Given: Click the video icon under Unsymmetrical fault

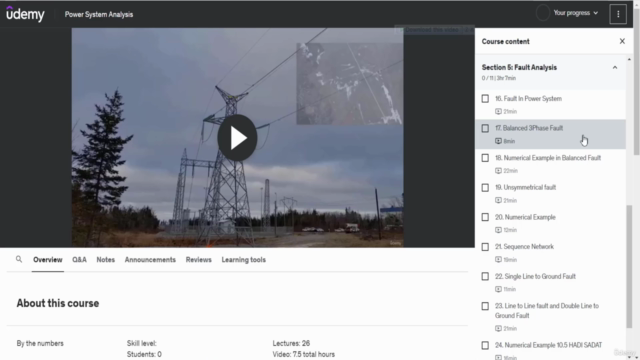Looking at the screenshot, I should (x=498, y=200).
